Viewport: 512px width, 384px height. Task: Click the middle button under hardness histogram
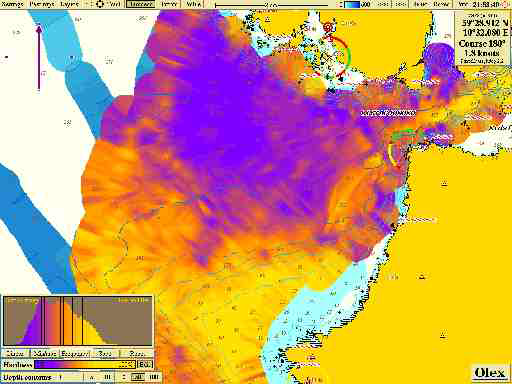[x=75, y=353]
